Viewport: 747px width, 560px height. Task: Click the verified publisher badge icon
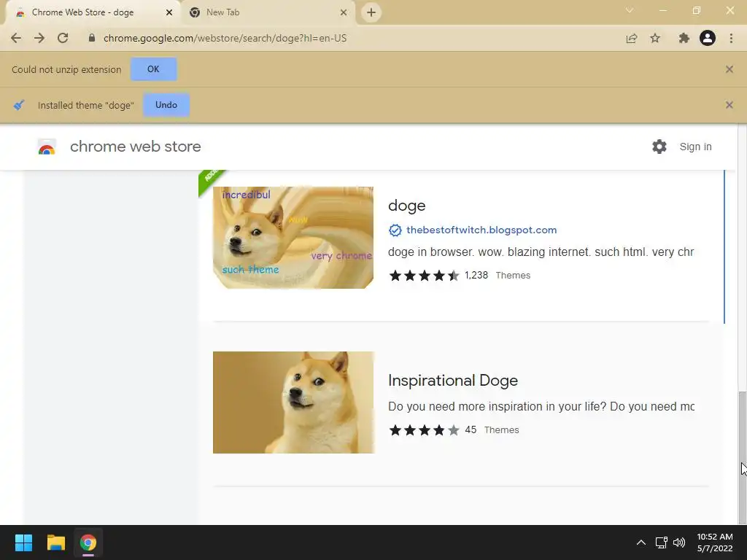click(x=395, y=230)
